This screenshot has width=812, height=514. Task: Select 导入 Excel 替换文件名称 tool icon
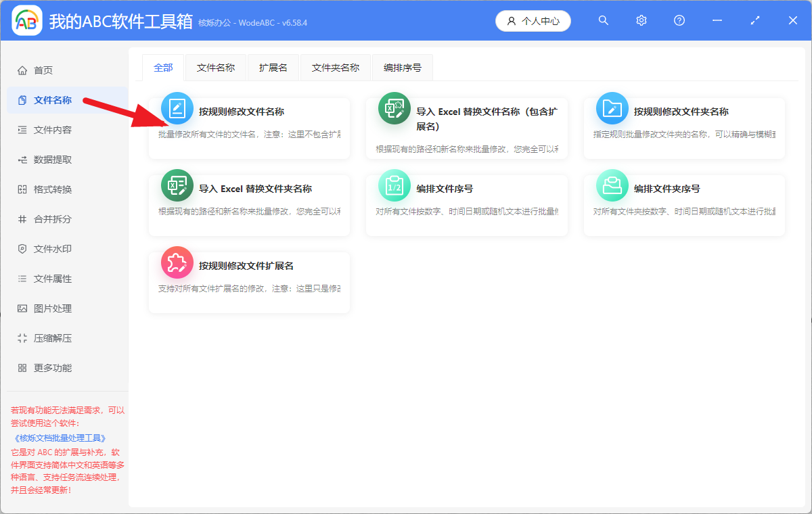[x=394, y=108]
